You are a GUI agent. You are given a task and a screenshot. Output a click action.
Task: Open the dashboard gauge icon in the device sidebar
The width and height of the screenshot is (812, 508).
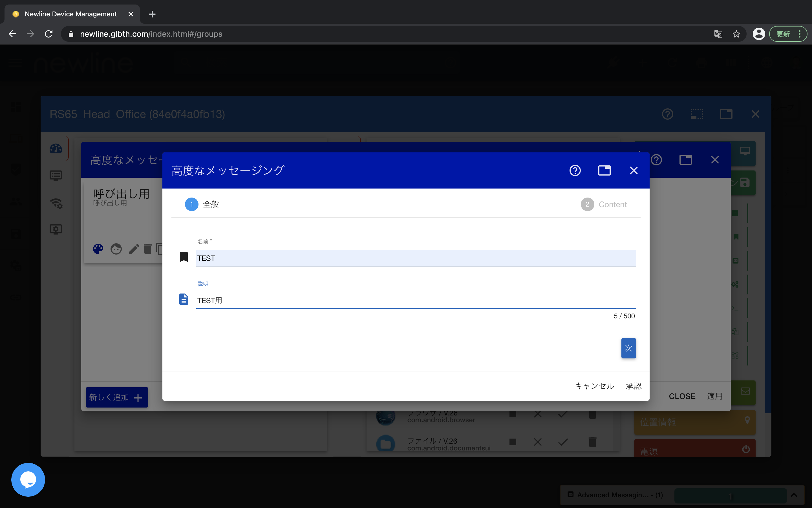pos(56,148)
